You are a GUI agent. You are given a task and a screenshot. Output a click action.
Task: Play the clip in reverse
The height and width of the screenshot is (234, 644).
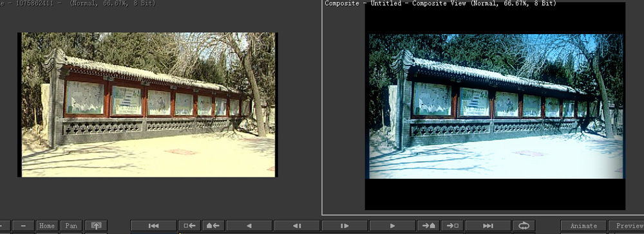click(x=249, y=226)
